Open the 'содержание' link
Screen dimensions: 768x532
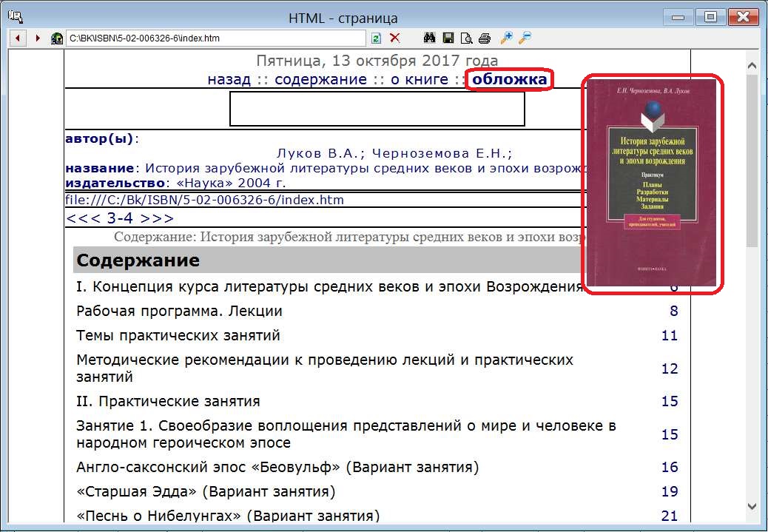coord(320,79)
